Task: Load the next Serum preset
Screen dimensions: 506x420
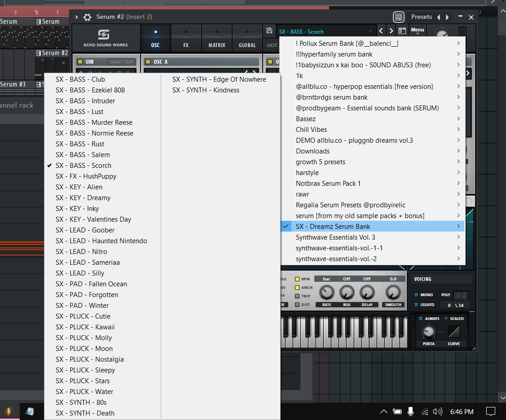Action: click(391, 31)
